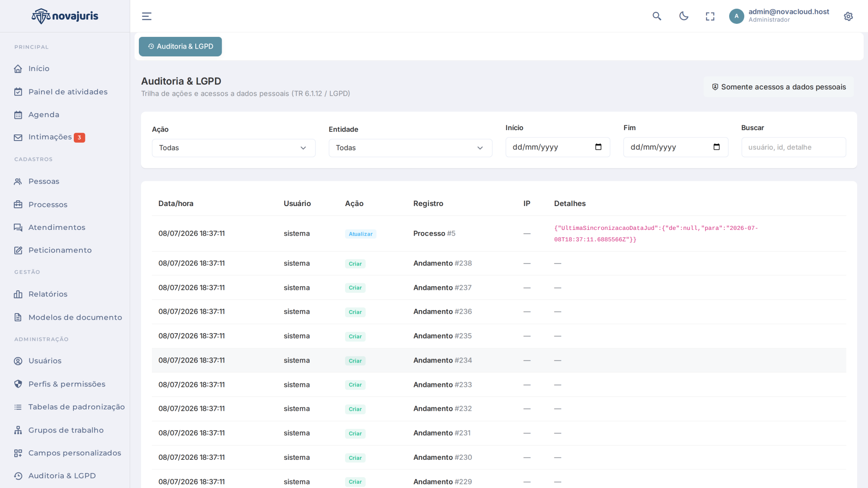Screen dimensions: 868x488
Task: Click the Auditoria & LGPD sidebar history icon
Action: [18, 476]
